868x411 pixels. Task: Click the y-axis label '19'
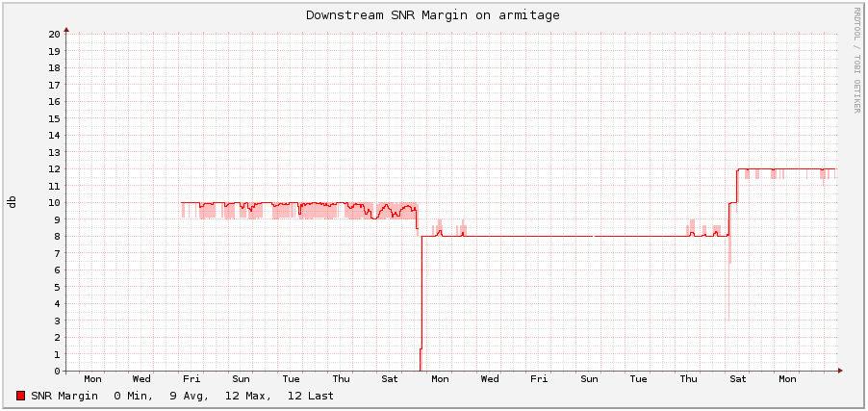(x=54, y=50)
